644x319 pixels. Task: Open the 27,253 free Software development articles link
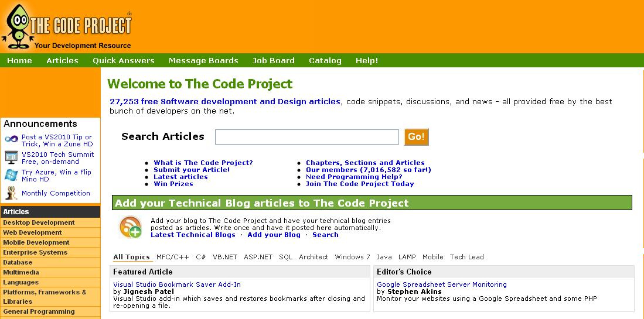224,101
